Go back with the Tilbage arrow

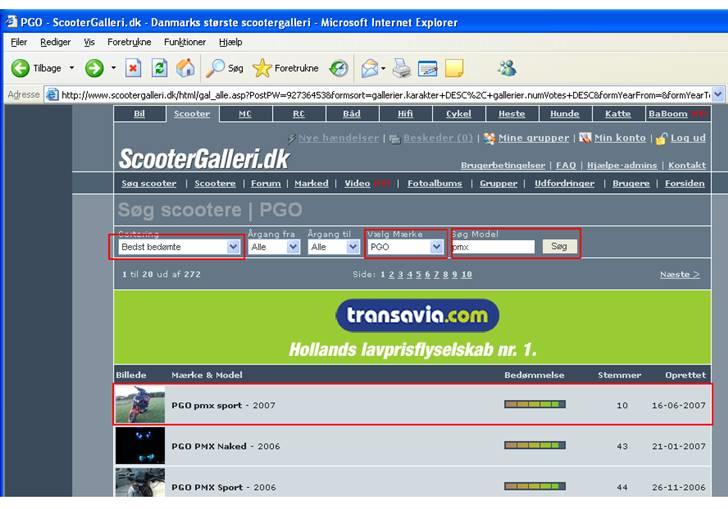20,68
